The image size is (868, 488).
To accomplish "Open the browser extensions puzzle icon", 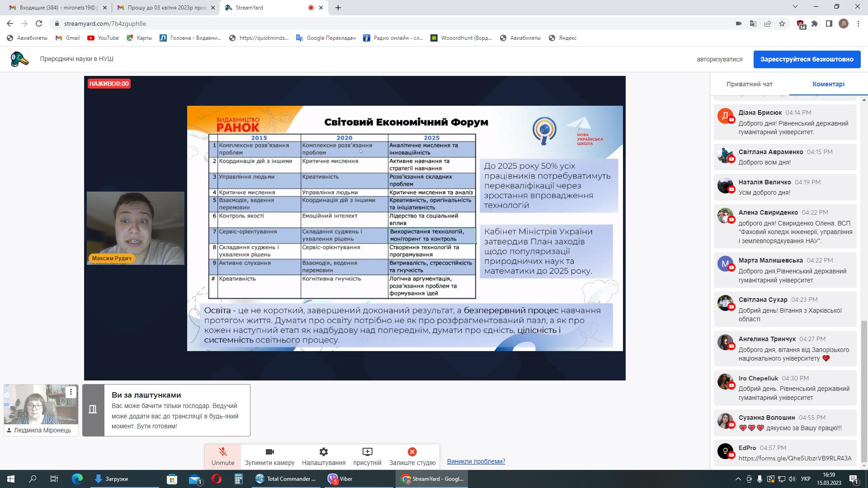I will click(815, 23).
